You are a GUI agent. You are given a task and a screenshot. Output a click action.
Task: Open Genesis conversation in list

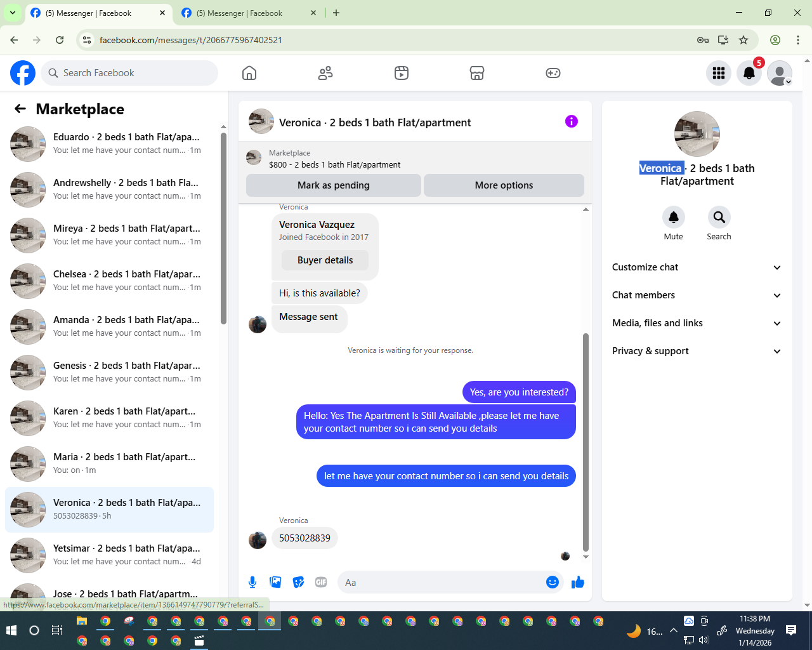point(109,373)
